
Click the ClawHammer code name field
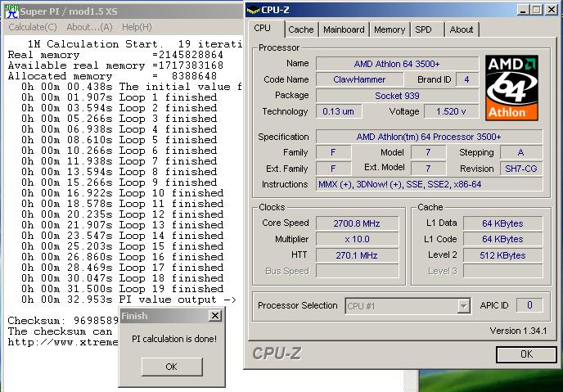tap(359, 79)
